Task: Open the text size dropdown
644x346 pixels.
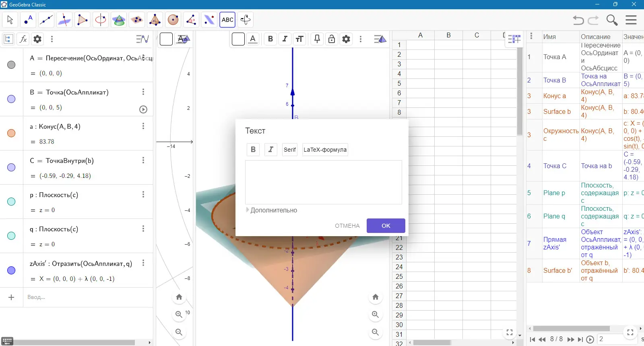Action: tap(299, 39)
